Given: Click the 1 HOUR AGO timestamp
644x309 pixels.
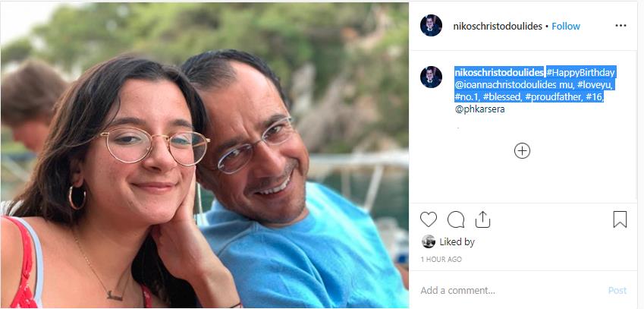Looking at the screenshot, I should coord(441,260).
